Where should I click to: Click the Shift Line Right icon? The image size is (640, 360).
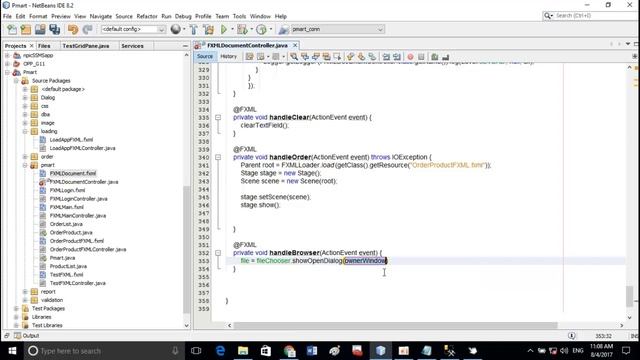click(397, 57)
